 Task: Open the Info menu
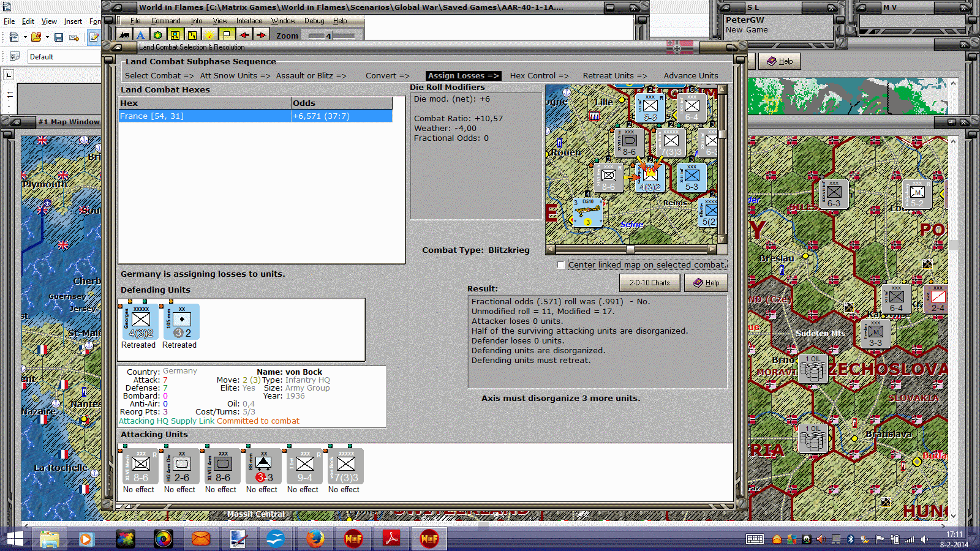(x=197, y=21)
